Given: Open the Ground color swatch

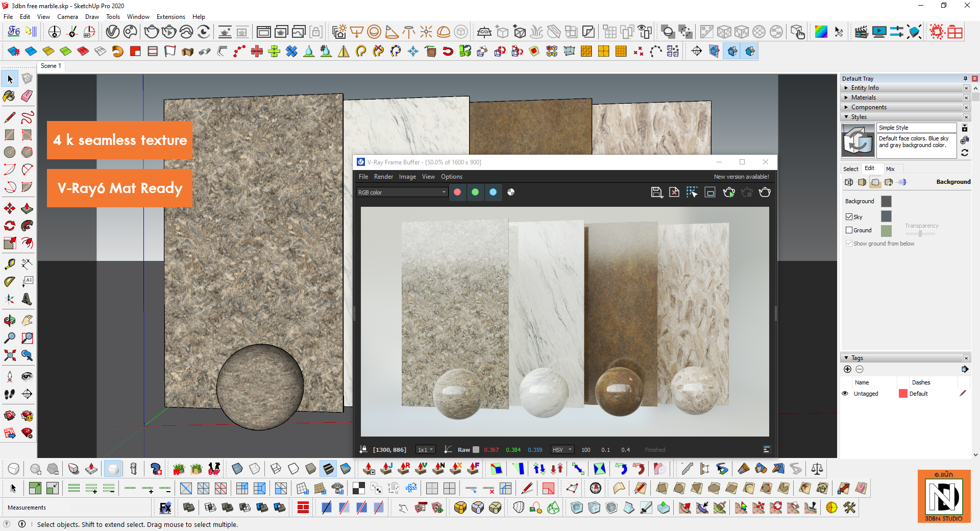Looking at the screenshot, I should [887, 231].
